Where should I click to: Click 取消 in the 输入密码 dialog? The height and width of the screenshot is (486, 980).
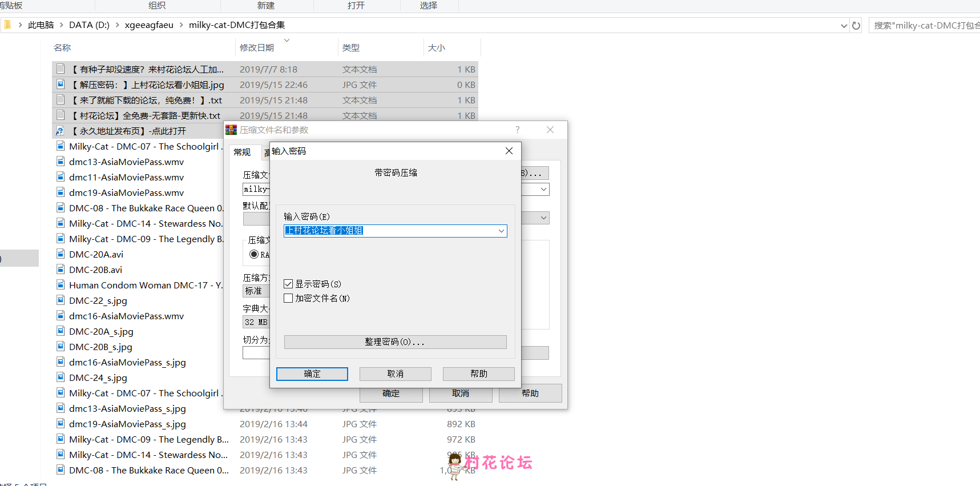coord(396,373)
